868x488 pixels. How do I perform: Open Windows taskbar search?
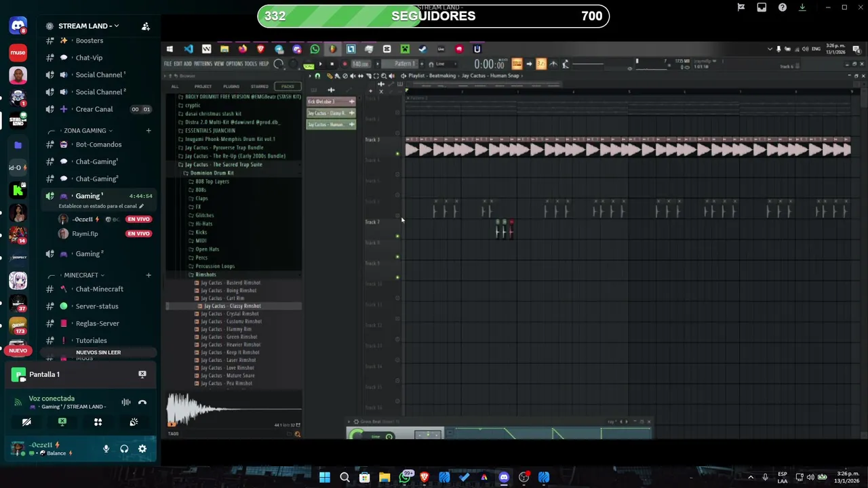pyautogui.click(x=344, y=477)
